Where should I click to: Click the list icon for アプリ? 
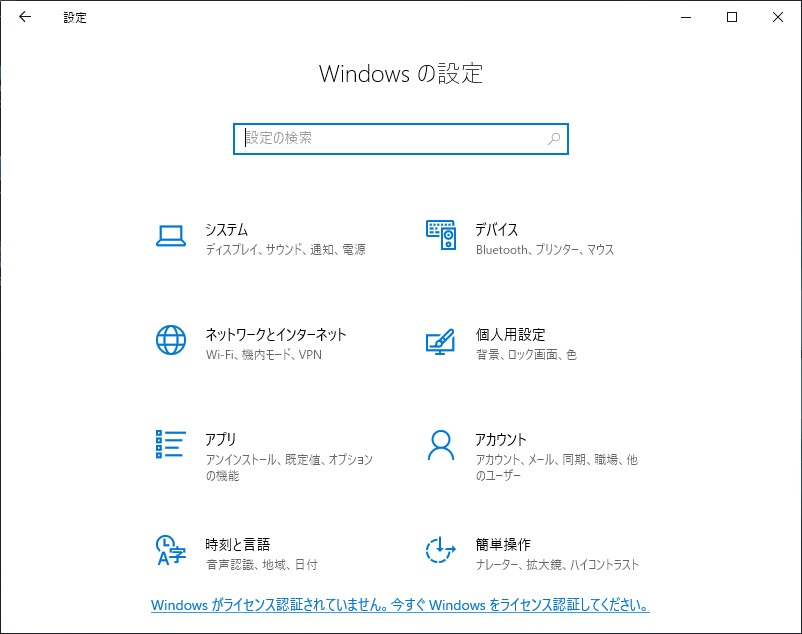tap(171, 444)
